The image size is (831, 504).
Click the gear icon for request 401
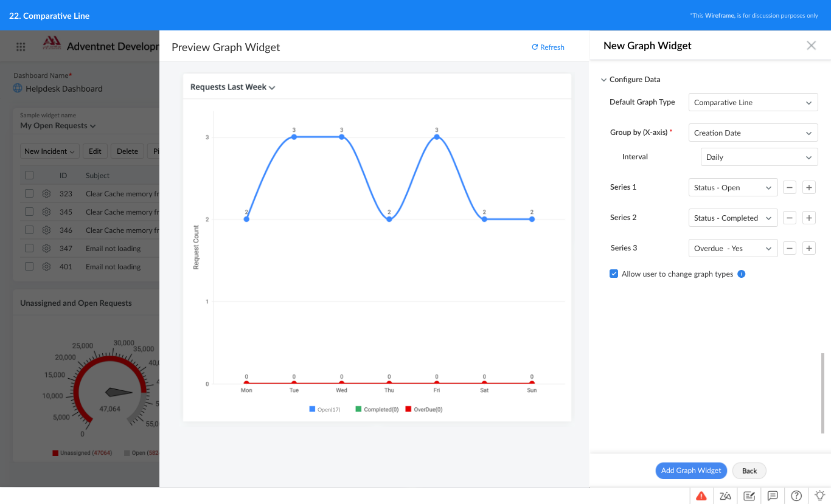point(46,267)
